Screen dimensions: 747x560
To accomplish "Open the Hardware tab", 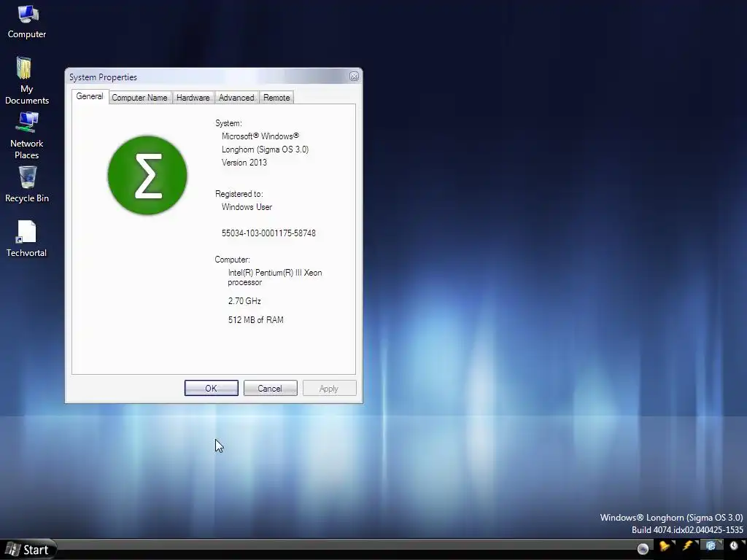I will (193, 98).
